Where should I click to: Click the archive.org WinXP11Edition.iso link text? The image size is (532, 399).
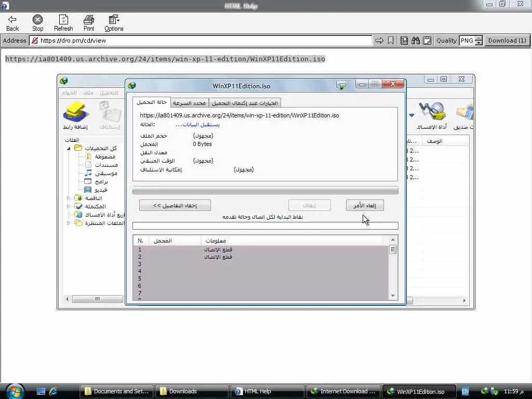click(165, 59)
